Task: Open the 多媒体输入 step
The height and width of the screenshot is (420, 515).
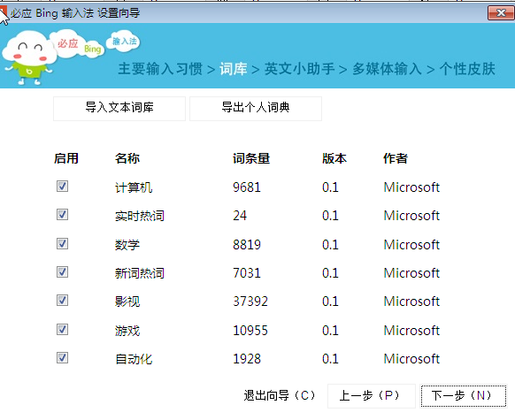Action: [387, 69]
